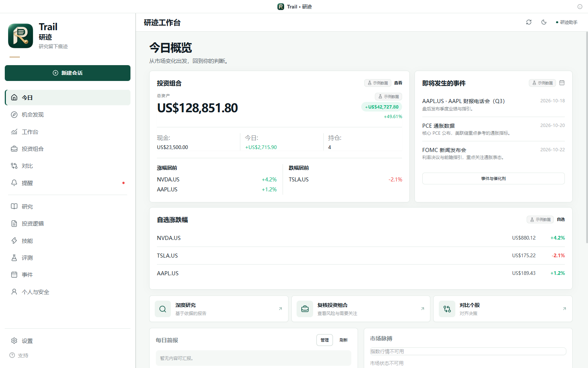This screenshot has height=368, width=588.
Task: Open the 研迹助手 assistant
Action: click(x=567, y=22)
